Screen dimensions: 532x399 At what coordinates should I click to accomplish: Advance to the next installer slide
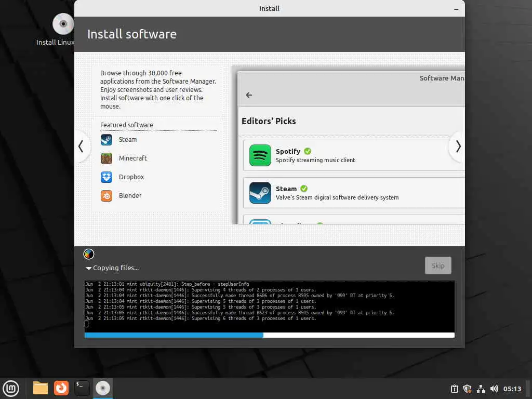458,147
